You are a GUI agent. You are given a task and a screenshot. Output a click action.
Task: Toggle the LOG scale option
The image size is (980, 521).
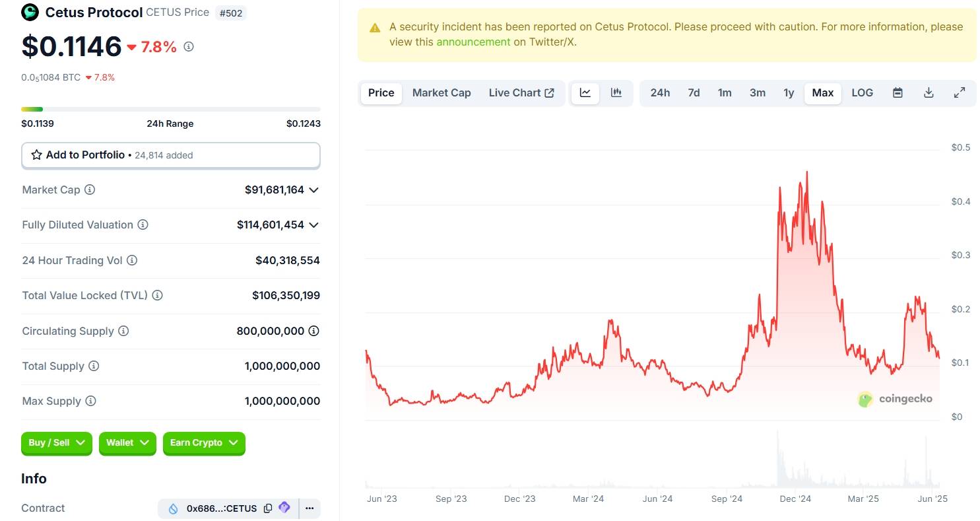pos(862,93)
